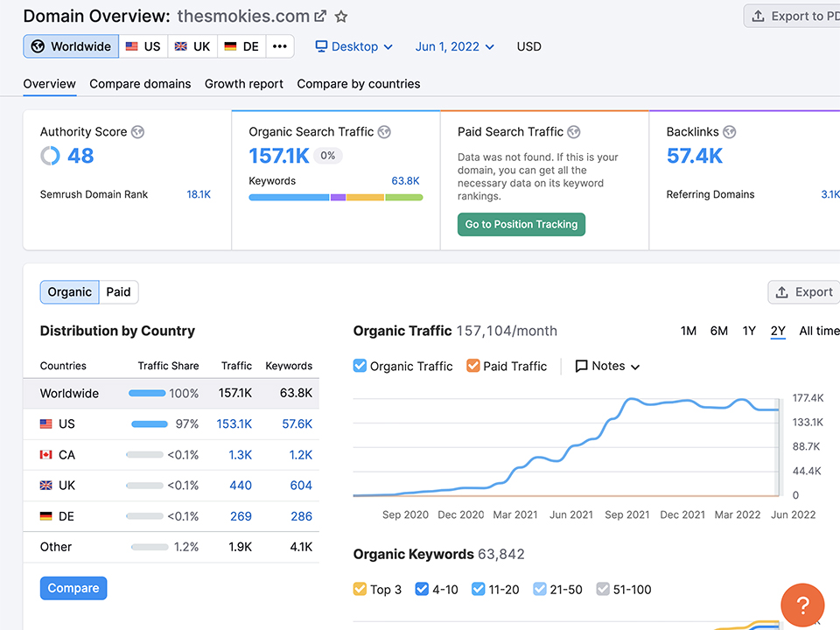Click the globe icon beside Paid Search Traffic
This screenshot has height=630, width=840.
coord(574,132)
